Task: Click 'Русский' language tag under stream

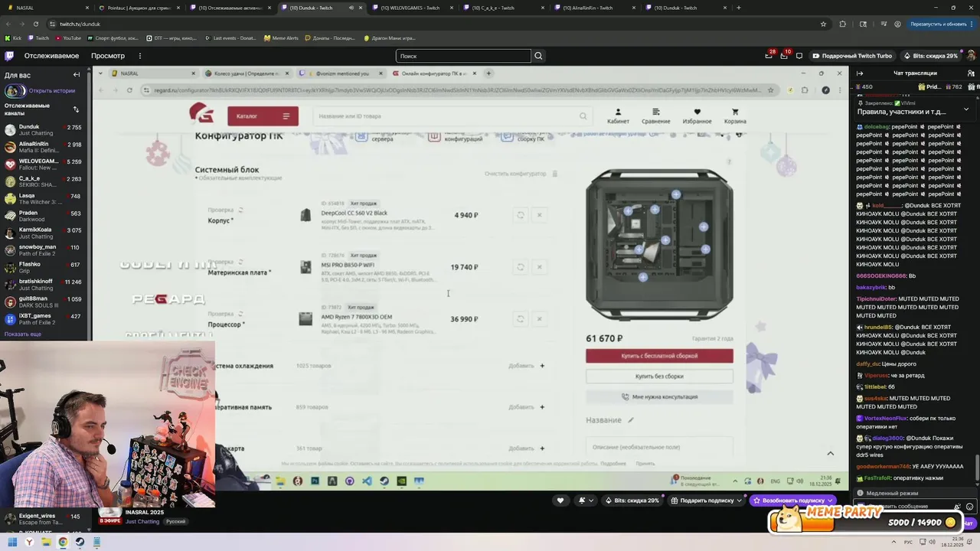Action: 175,521
